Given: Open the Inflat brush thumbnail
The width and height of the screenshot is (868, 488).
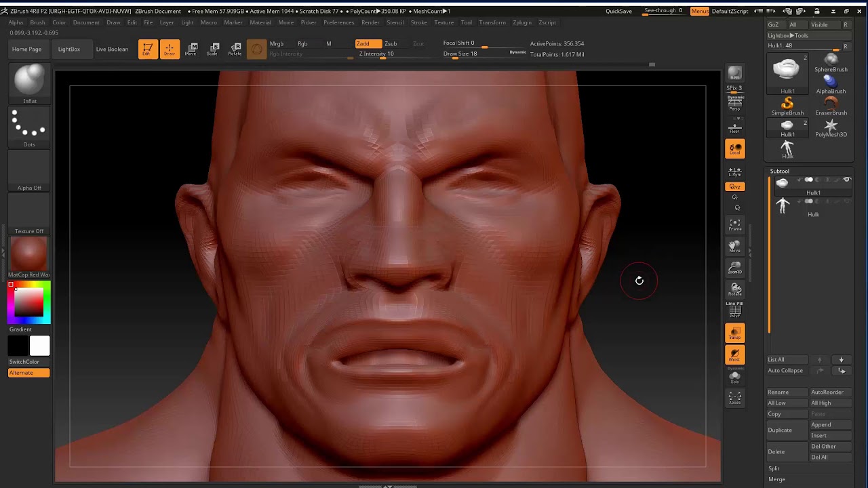Looking at the screenshot, I should (x=29, y=84).
